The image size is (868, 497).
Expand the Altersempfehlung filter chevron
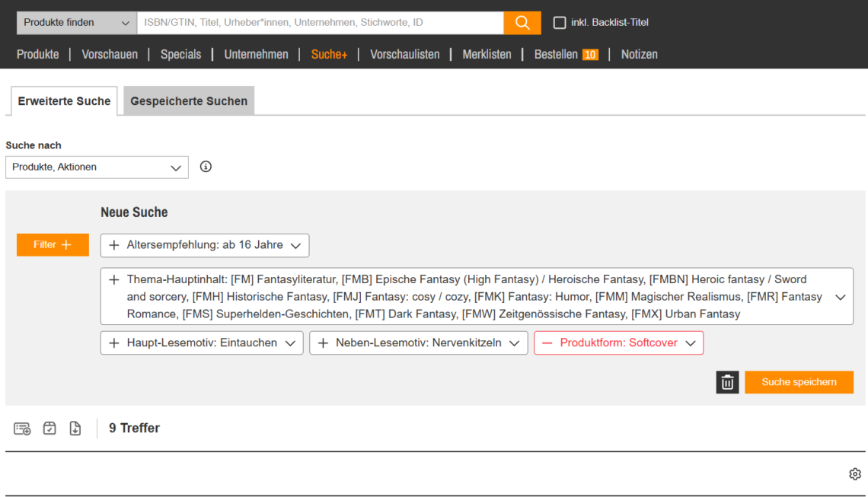(295, 246)
